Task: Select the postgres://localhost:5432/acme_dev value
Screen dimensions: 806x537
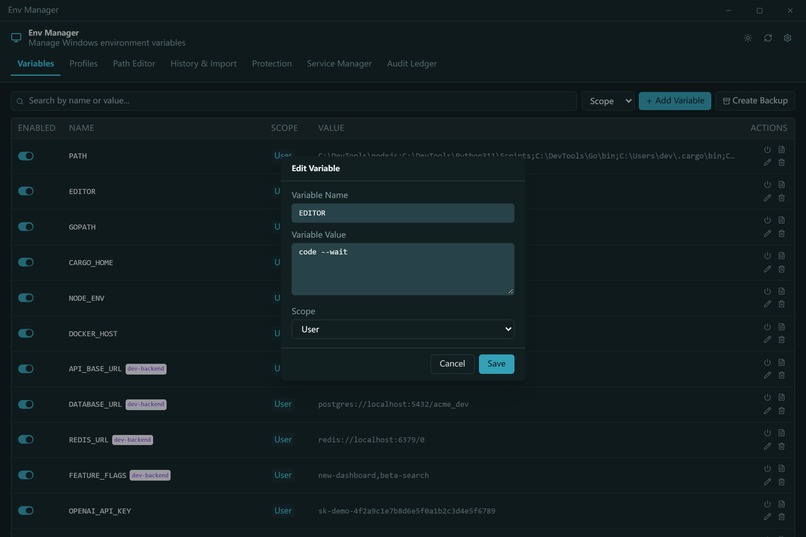Action: (393, 404)
